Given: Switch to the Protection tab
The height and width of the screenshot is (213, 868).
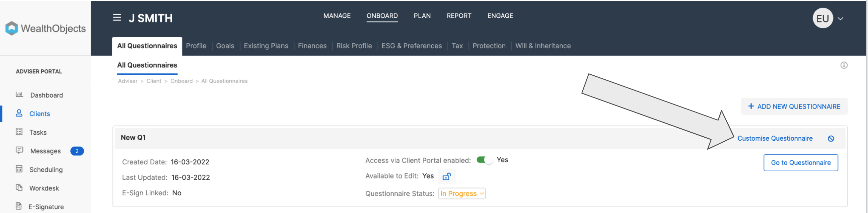Looking at the screenshot, I should (x=489, y=46).
